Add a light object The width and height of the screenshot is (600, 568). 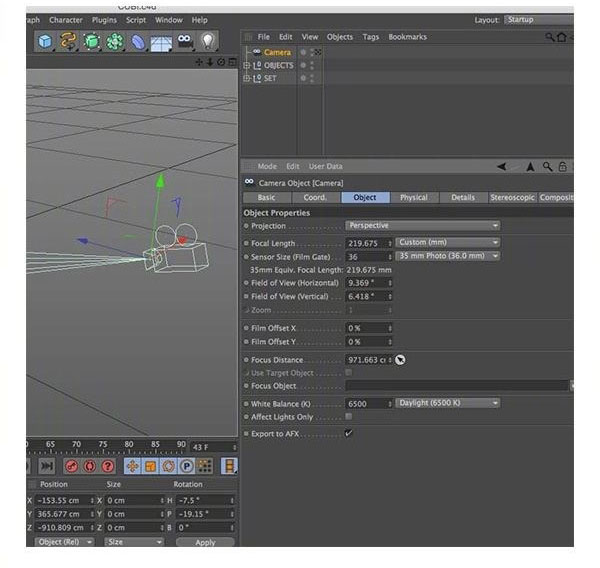[208, 41]
